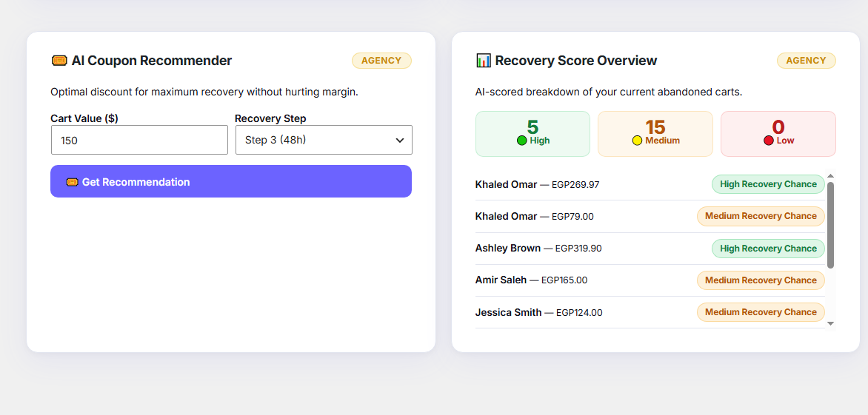Click Amir Saleh's Medium Recovery Chance badge

761,280
